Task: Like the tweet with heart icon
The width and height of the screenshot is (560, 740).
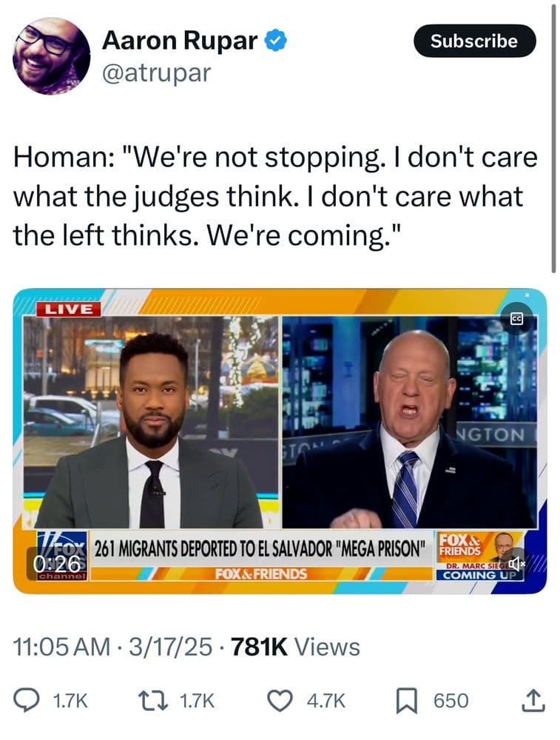Action: [280, 700]
